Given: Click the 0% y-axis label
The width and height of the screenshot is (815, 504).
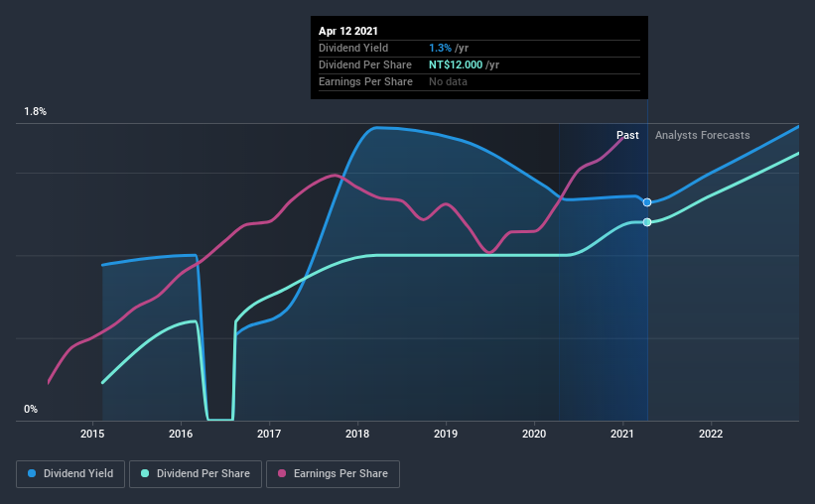Looking at the screenshot, I should (31, 410).
